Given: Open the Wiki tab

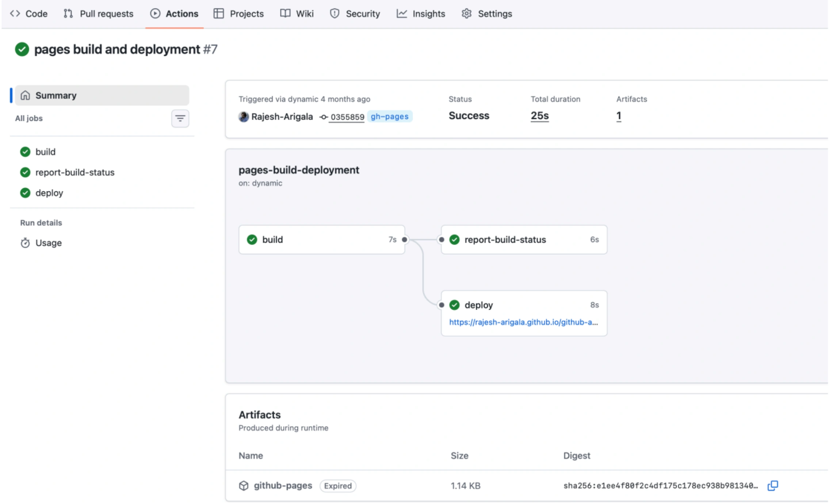Looking at the screenshot, I should (x=297, y=14).
